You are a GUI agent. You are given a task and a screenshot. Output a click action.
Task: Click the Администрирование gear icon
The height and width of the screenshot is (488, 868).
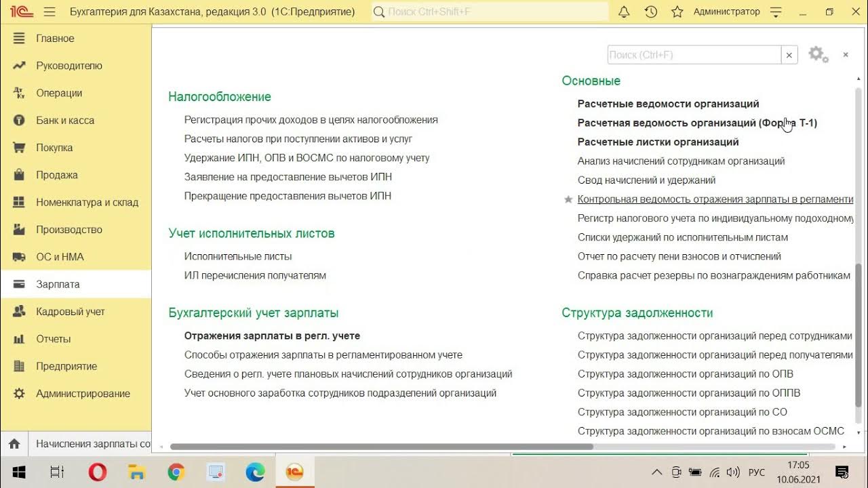19,393
